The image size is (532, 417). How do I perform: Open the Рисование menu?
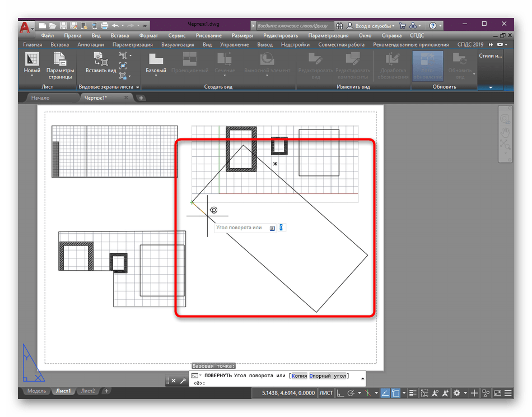click(x=208, y=35)
